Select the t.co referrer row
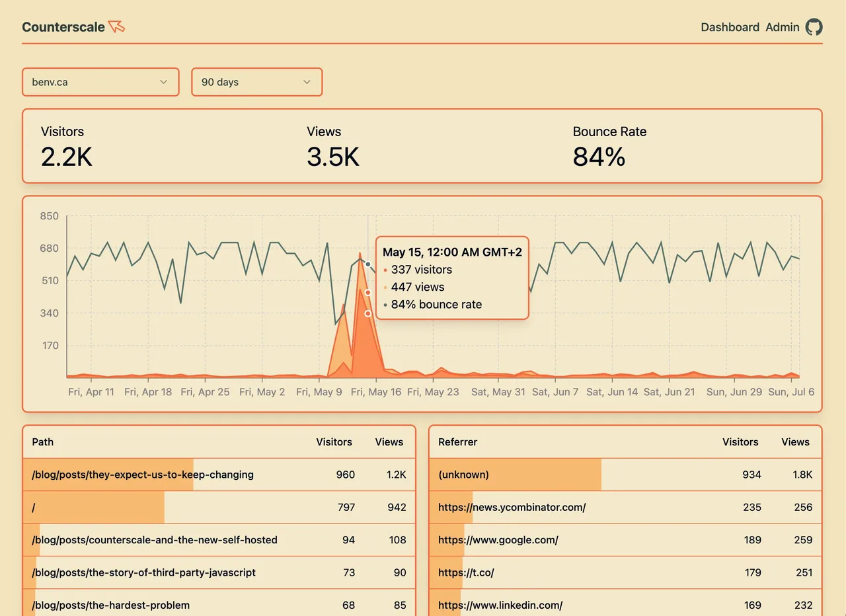This screenshot has width=846, height=616. click(625, 572)
